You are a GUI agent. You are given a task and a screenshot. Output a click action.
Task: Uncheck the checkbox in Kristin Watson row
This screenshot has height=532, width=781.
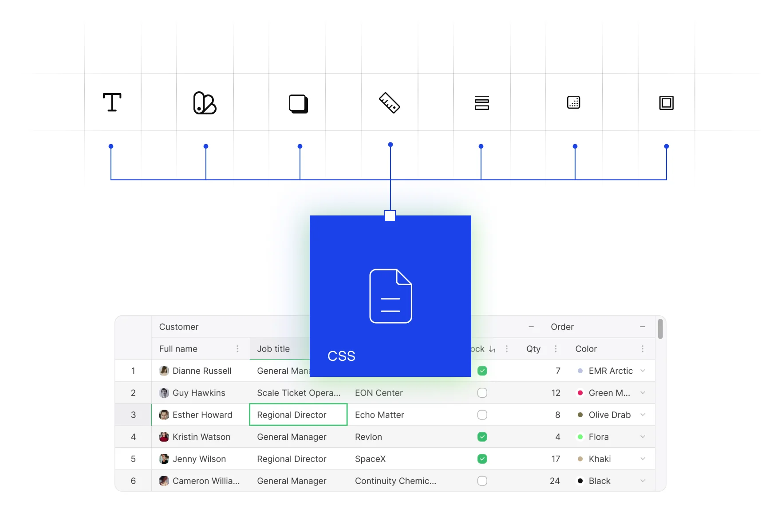482,437
